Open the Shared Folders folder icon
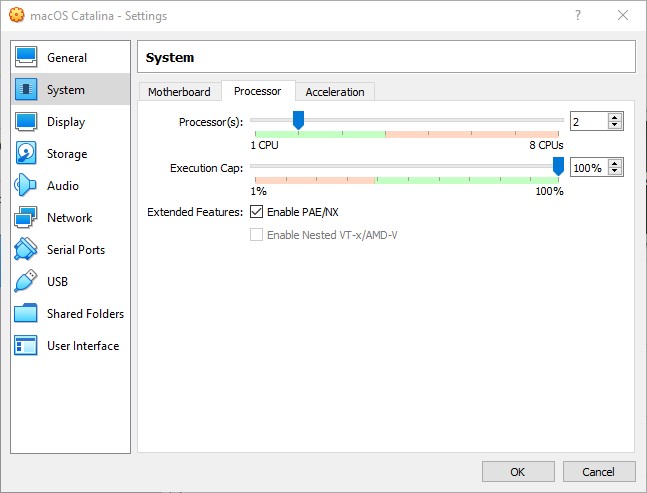The height and width of the screenshot is (493, 647). click(x=26, y=313)
